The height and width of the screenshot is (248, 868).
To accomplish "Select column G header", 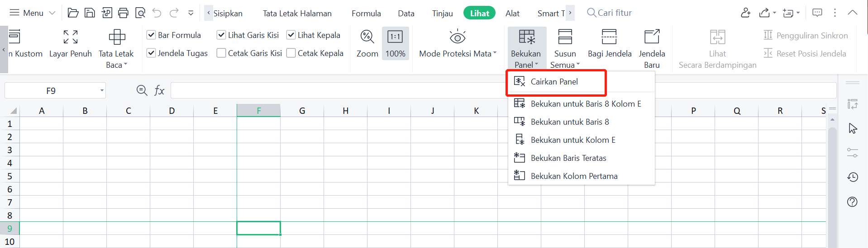I will click(x=302, y=111).
